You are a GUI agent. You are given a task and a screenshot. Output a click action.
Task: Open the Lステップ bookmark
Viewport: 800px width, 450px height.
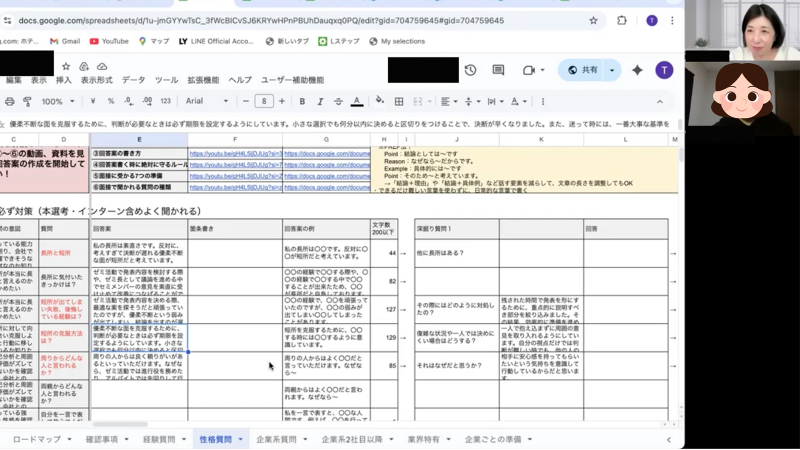click(339, 41)
